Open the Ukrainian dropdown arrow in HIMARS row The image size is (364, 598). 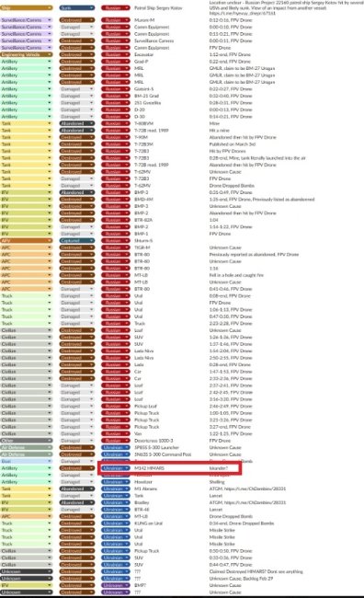(x=127, y=468)
